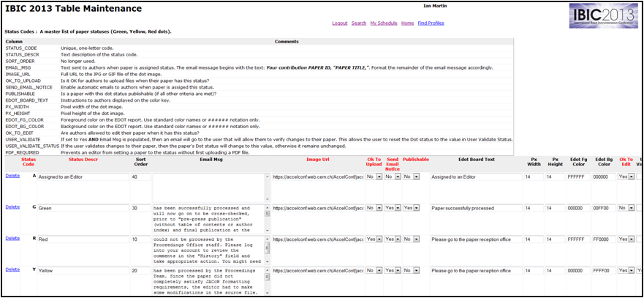Click the Px Width field in row A
Viewport: 644px width, 298px height.
click(534, 177)
